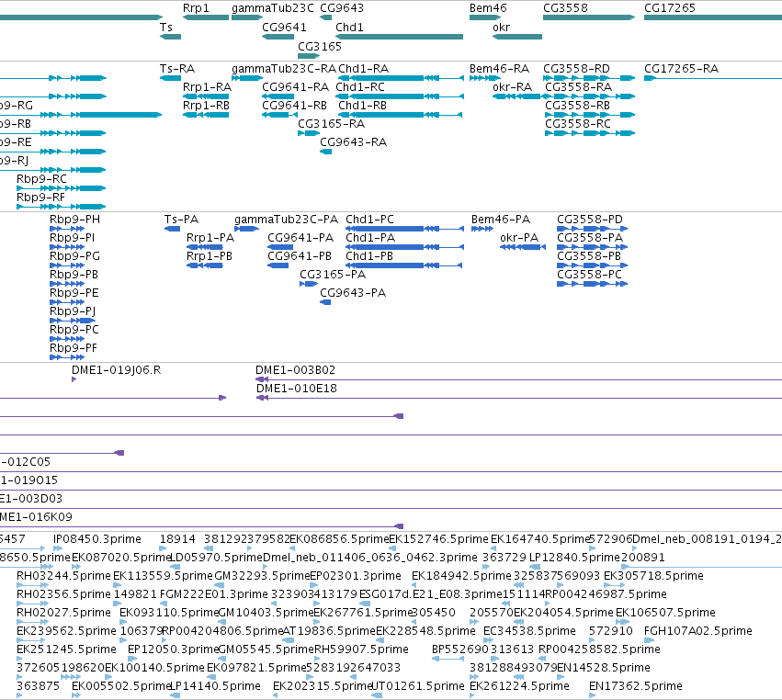Click the long Chd1 gene bar
Screen dimensions: 782x700
click(x=399, y=37)
